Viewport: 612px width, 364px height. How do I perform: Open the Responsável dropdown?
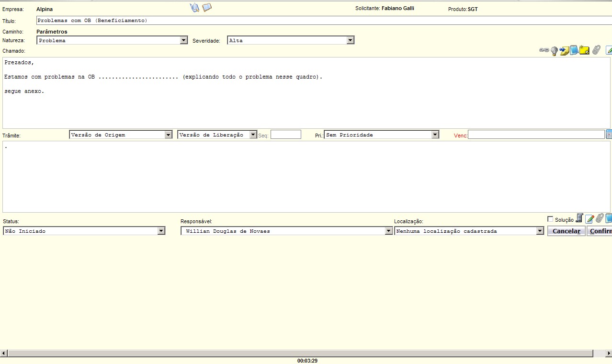pos(388,231)
